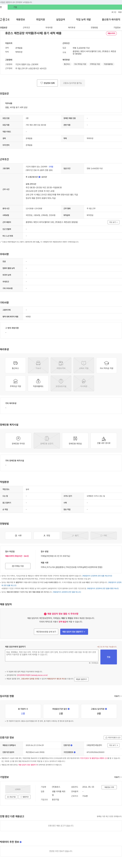The image size is (122, 868).
Task: Click the 로그인 link
Action: click(x=114, y=12)
